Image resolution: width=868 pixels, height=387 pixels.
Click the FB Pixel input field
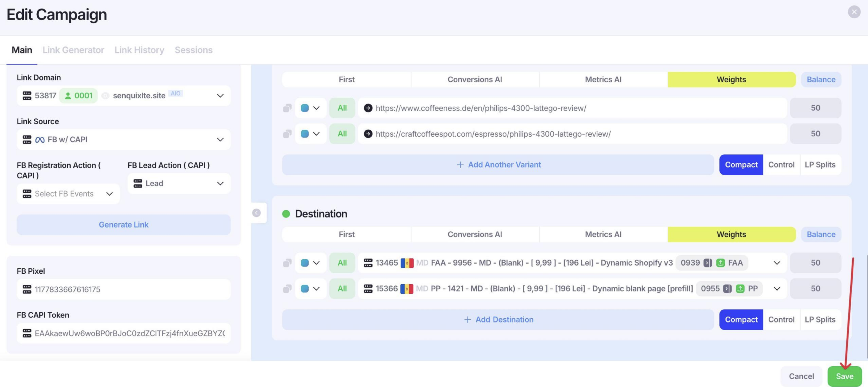coord(124,289)
